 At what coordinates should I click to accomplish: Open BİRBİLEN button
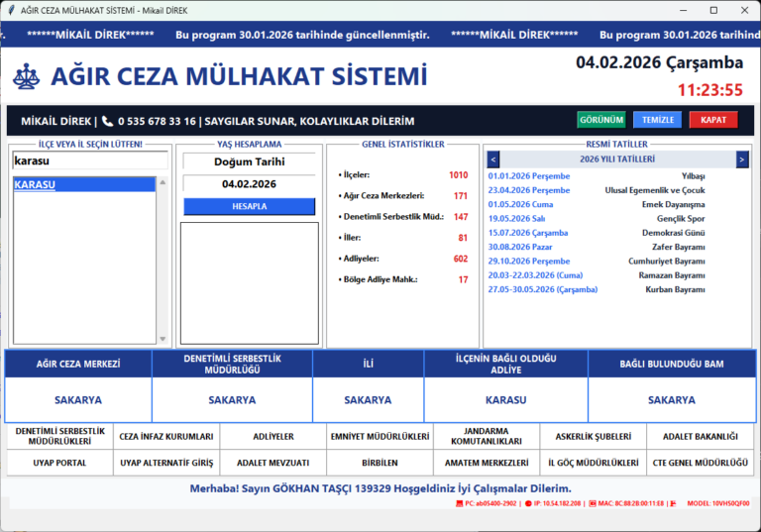[x=380, y=463]
